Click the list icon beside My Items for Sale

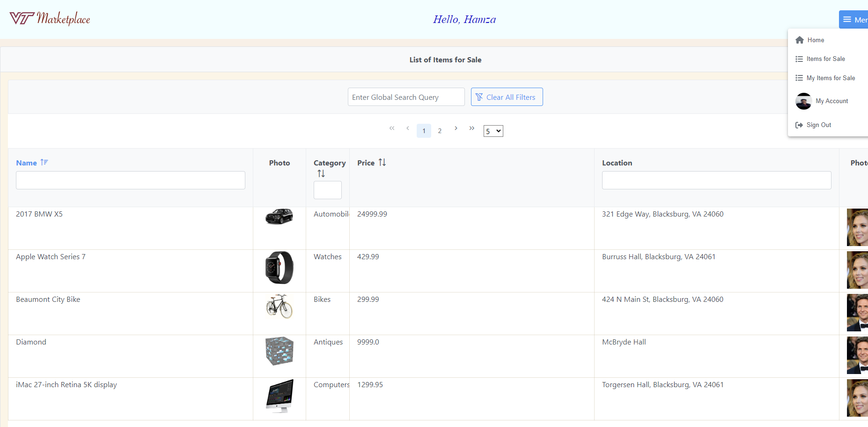coord(799,78)
